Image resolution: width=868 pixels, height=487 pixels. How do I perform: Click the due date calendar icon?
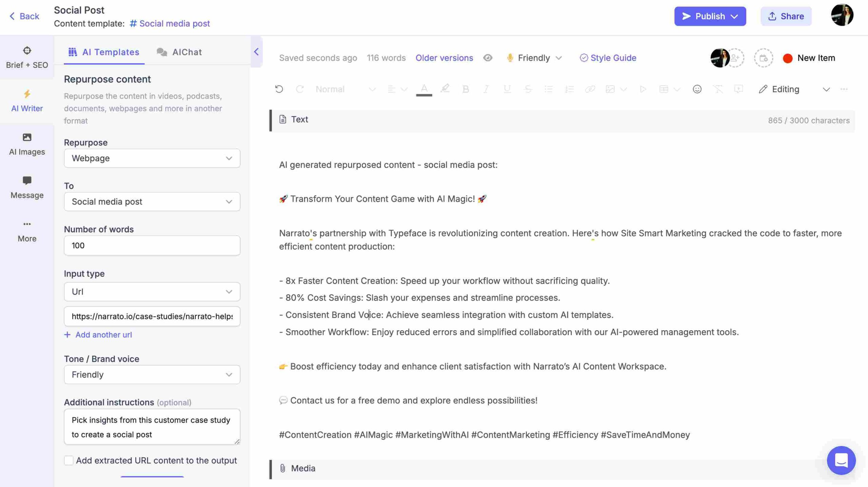763,58
